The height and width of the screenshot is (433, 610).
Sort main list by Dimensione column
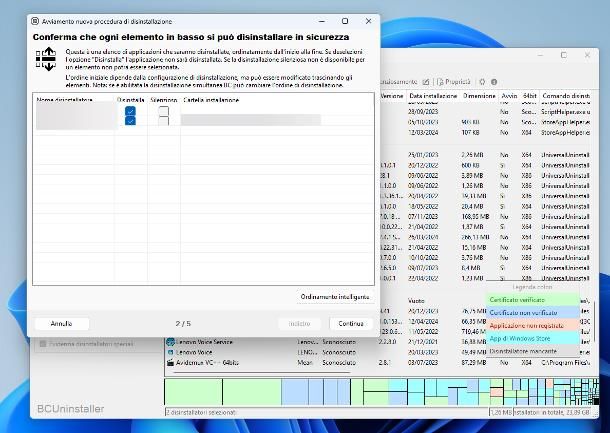[x=479, y=96]
